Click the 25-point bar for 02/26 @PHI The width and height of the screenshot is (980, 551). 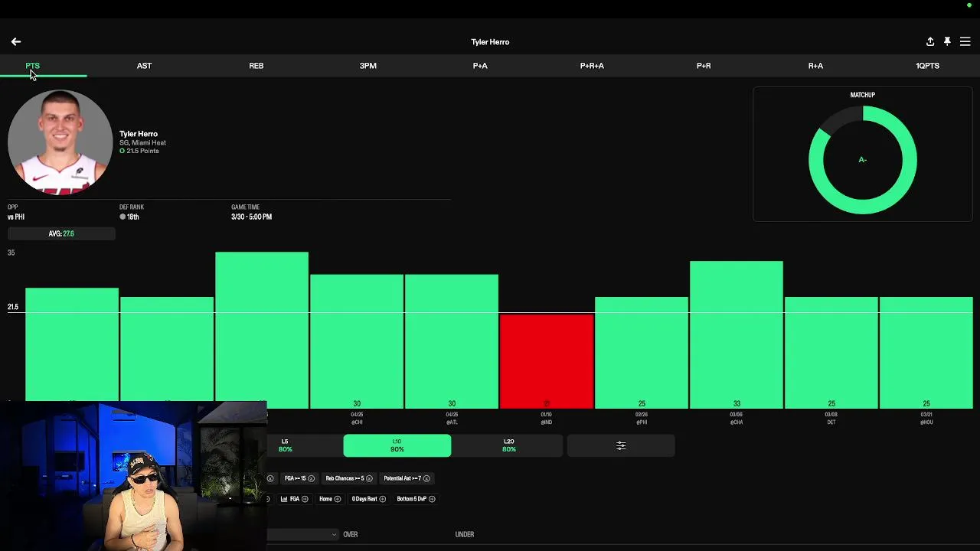642,353
